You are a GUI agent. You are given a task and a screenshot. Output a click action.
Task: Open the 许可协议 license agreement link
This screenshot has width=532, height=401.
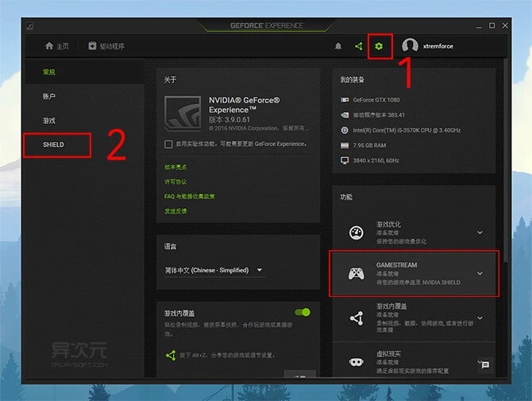pyautogui.click(x=175, y=182)
